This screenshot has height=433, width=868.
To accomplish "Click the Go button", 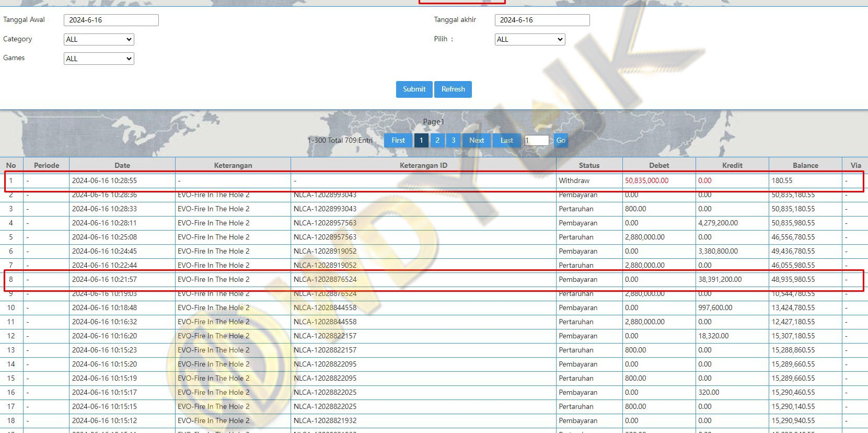I will [561, 140].
